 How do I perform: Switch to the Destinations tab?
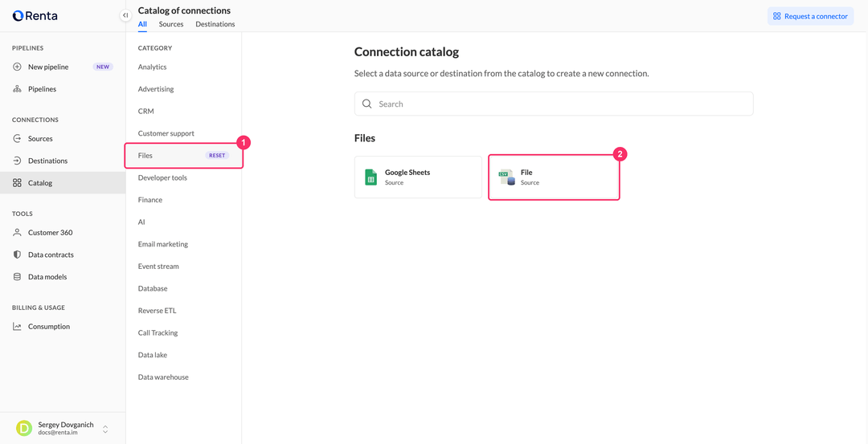tap(215, 24)
